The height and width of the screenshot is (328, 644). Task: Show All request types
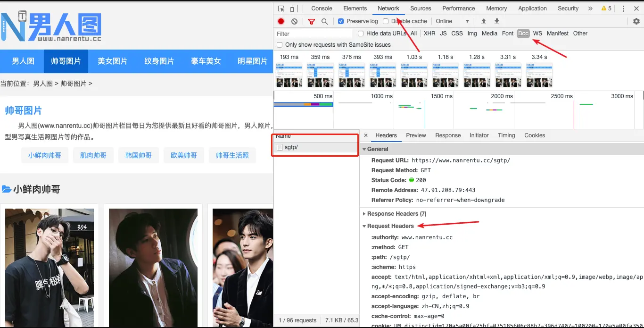click(413, 34)
